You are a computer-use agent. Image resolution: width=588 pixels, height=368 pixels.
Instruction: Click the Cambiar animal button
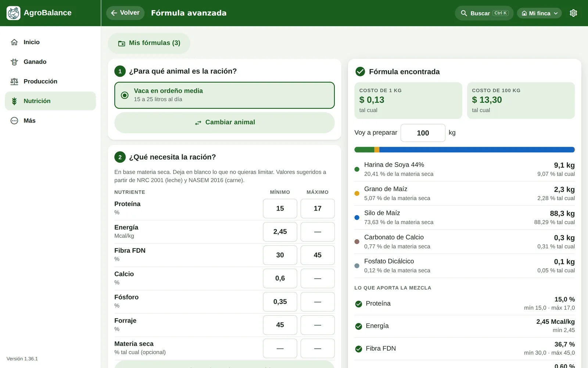pos(225,123)
